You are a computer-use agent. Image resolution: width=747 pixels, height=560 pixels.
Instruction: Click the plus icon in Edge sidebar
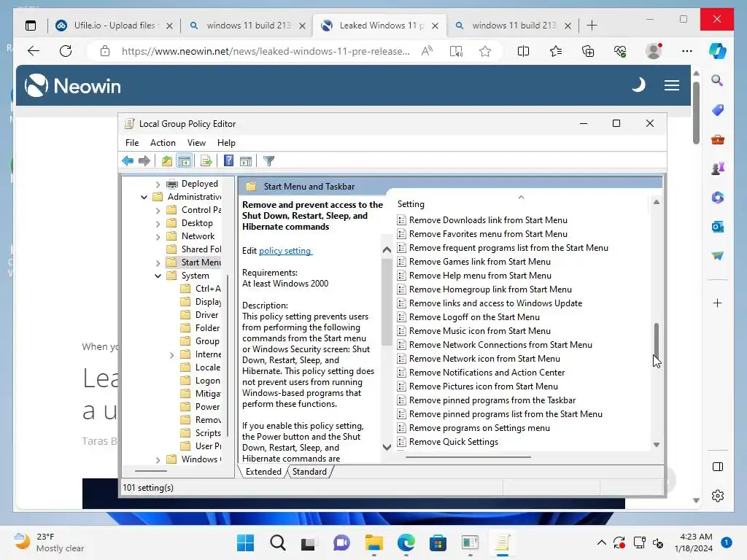718,303
